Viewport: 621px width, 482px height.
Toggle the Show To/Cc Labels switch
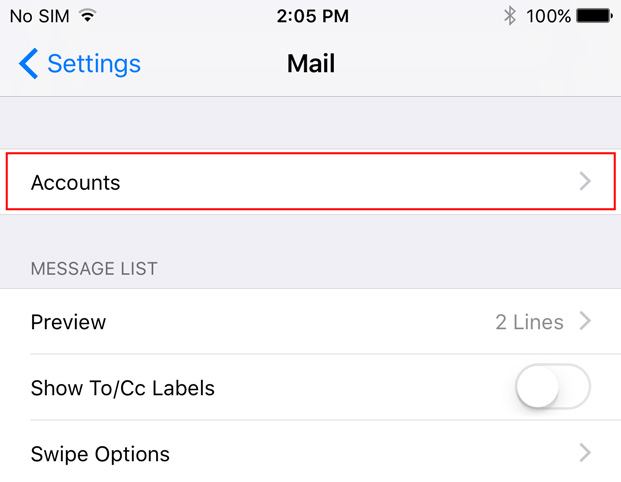[553, 387]
